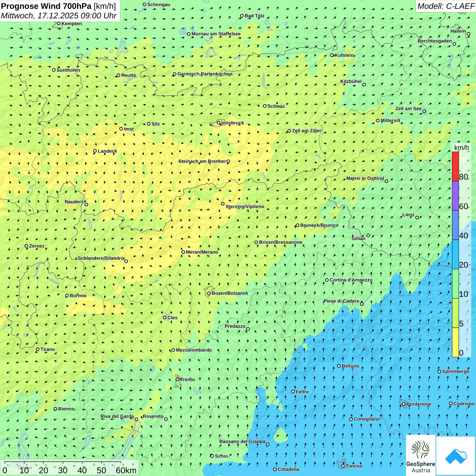Click the 'Sillian' label
This screenshot has width=476, height=476.
358,238
